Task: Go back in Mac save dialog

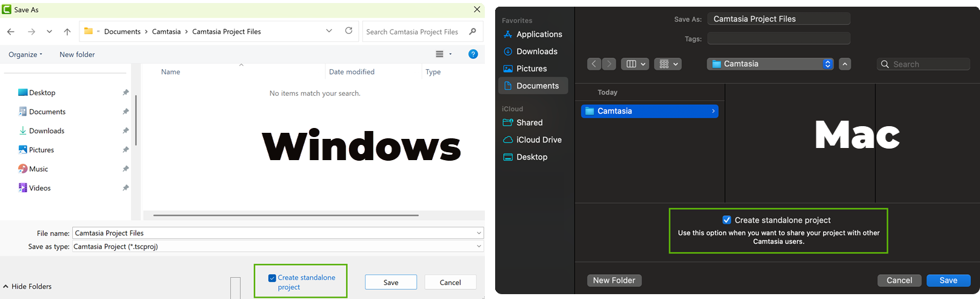Action: click(x=594, y=64)
